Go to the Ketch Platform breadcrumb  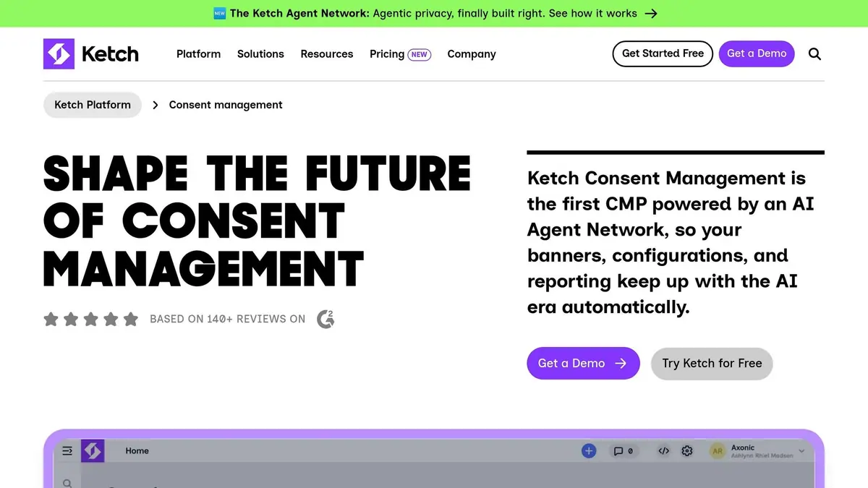93,105
